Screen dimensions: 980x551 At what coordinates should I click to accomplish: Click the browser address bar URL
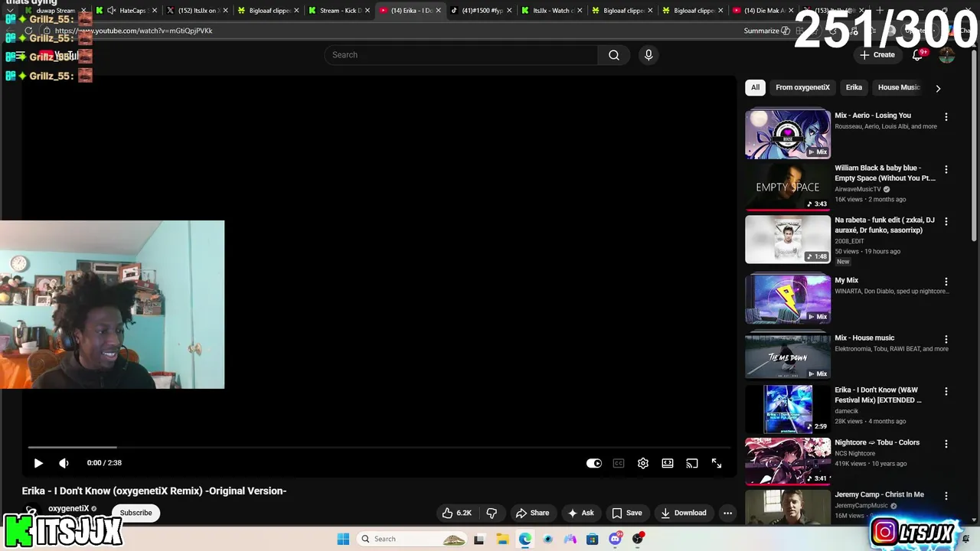pyautogui.click(x=133, y=31)
